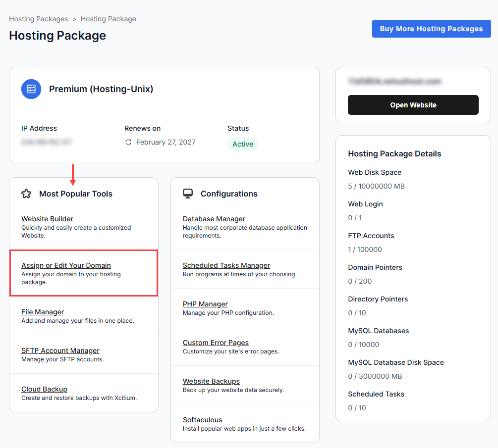Open the Cloud Backup tool
The height and width of the screenshot is (448, 498).
(44, 389)
